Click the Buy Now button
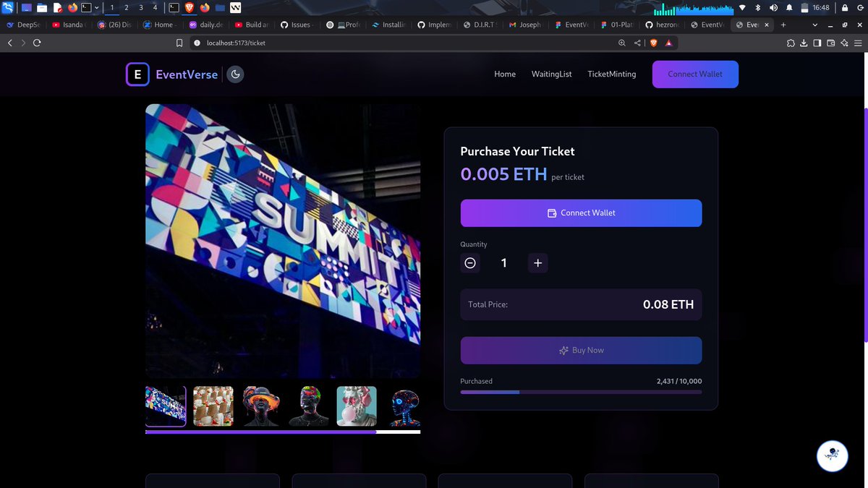 (581, 351)
